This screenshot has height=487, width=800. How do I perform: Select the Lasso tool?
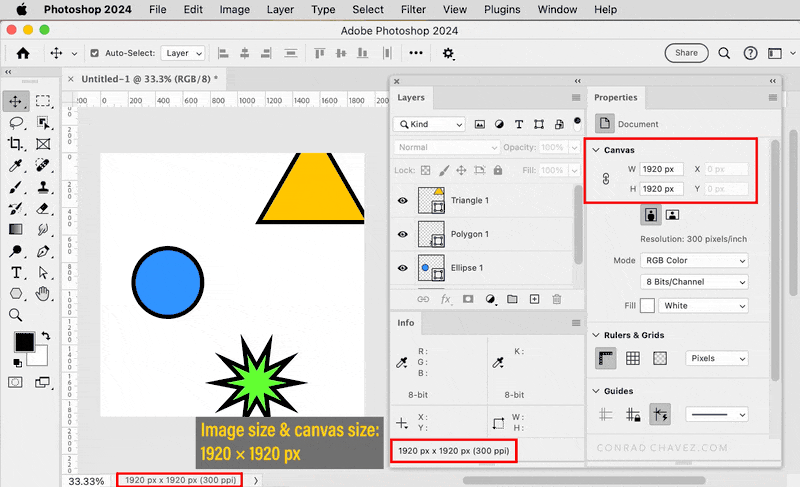[x=16, y=123]
